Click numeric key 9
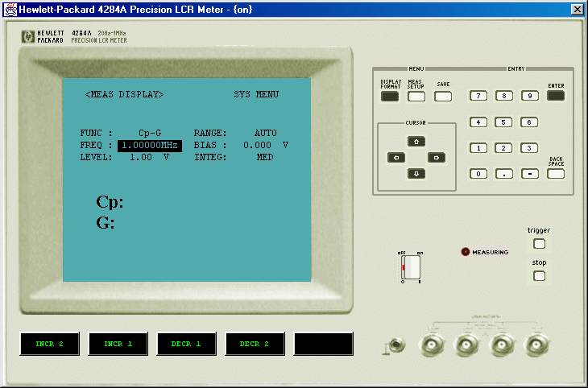 530,96
